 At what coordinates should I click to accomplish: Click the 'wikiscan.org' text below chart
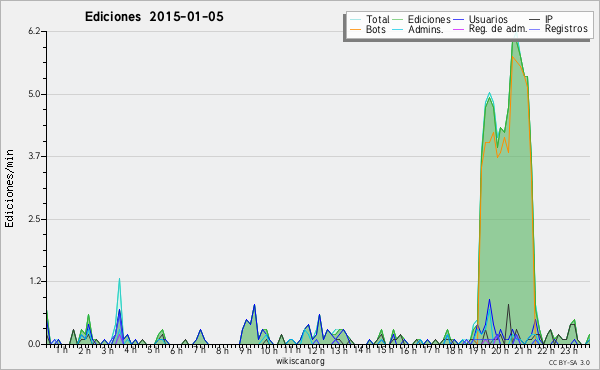point(300,361)
